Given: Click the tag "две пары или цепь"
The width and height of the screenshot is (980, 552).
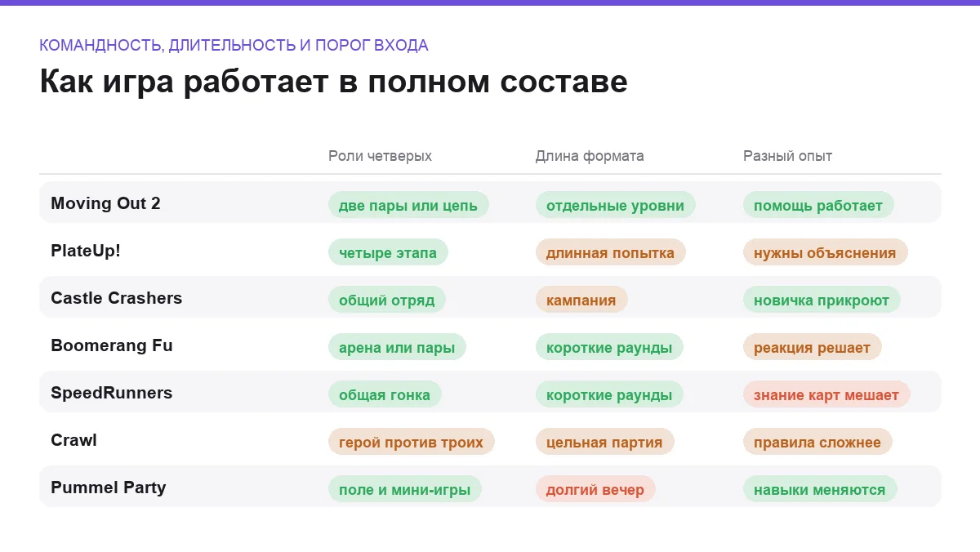Looking at the screenshot, I should point(408,205).
